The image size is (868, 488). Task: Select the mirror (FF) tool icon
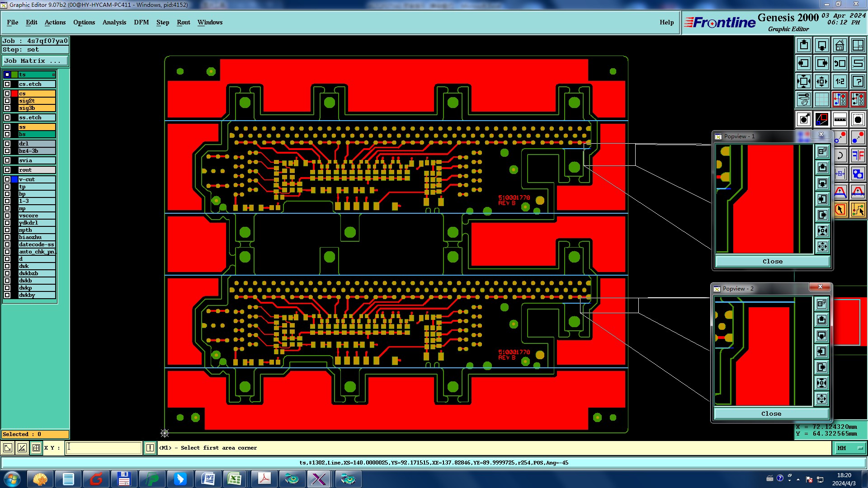coord(858,155)
